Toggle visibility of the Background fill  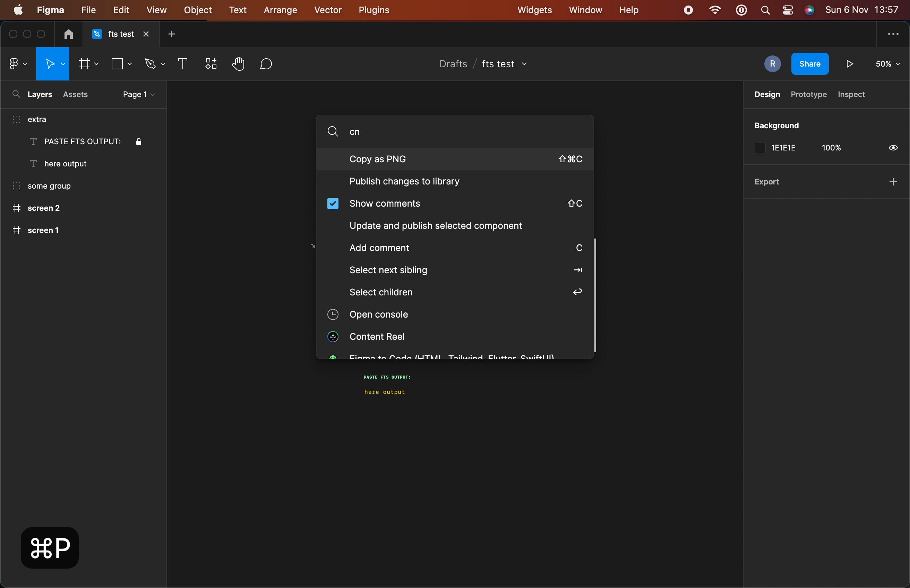click(893, 147)
